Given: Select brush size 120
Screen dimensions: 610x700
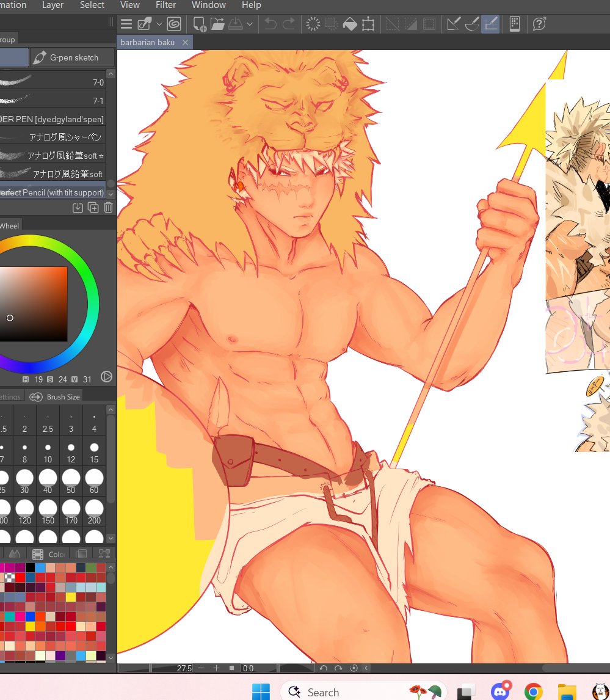Looking at the screenshot, I should 24,512.
